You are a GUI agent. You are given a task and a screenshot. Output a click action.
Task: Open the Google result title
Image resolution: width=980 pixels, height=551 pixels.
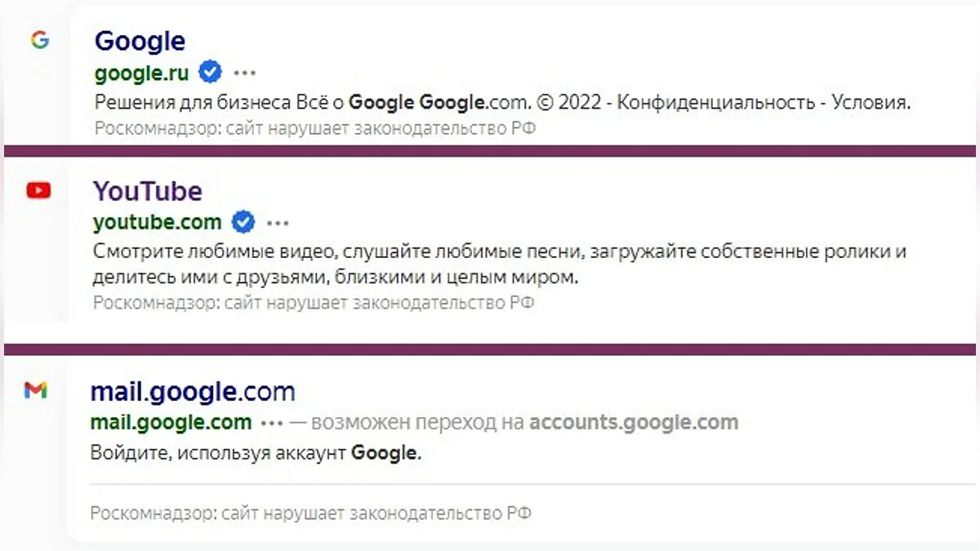(140, 41)
